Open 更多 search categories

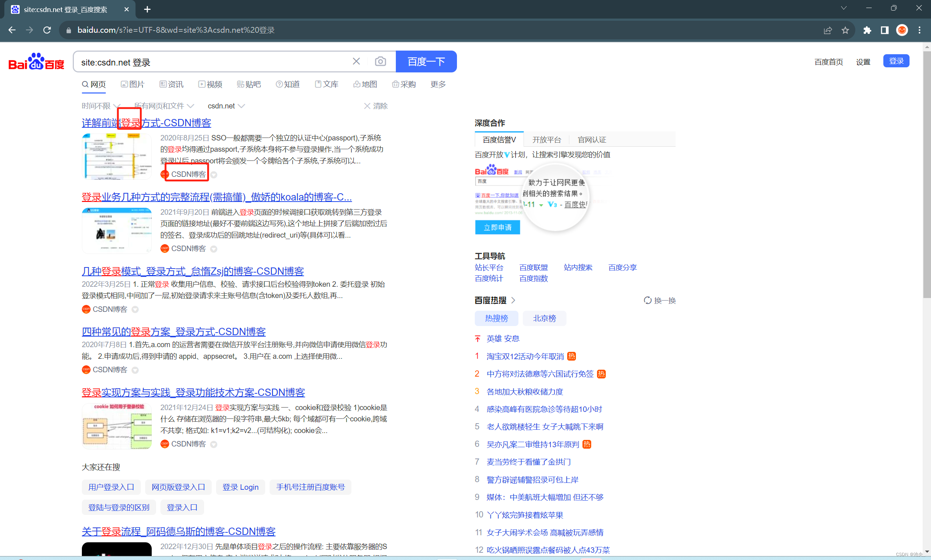pos(438,84)
